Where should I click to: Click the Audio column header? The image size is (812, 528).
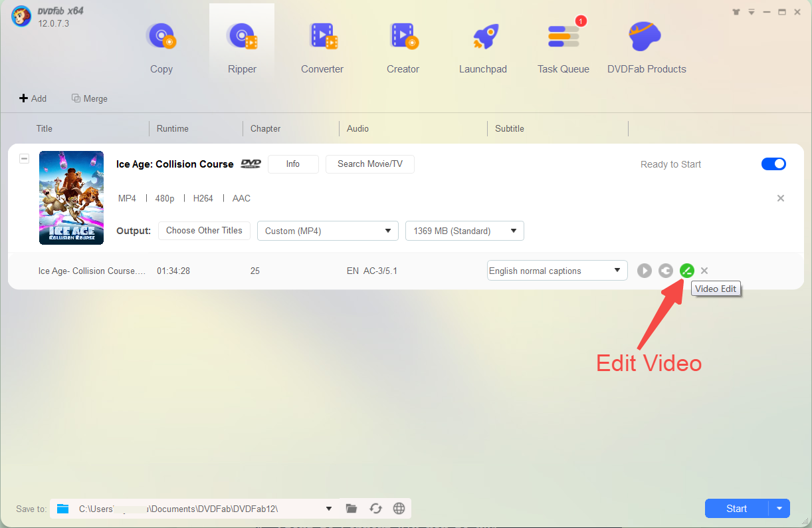(357, 128)
